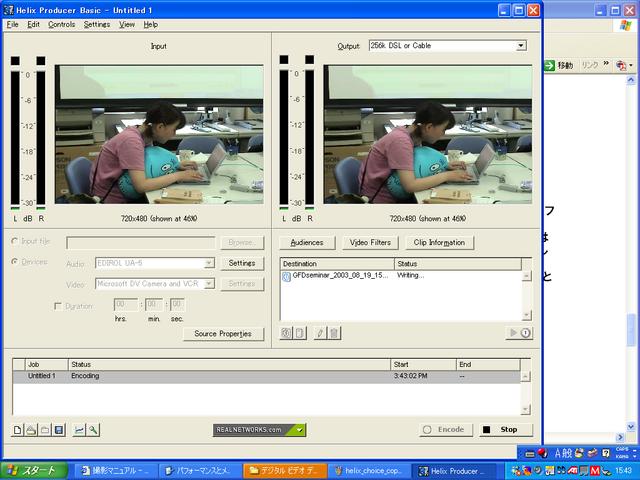Click the input video preview
Screen dimensions: 640x480
pyautogui.click(x=159, y=134)
